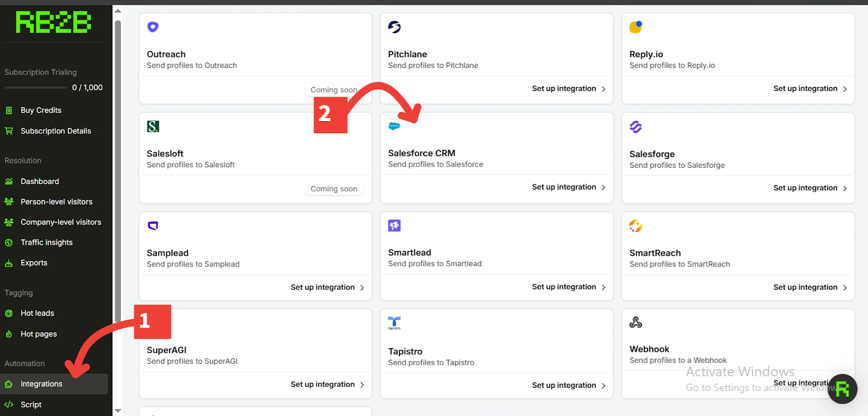
Task: Click the RB2B logo
Action: click(x=53, y=23)
